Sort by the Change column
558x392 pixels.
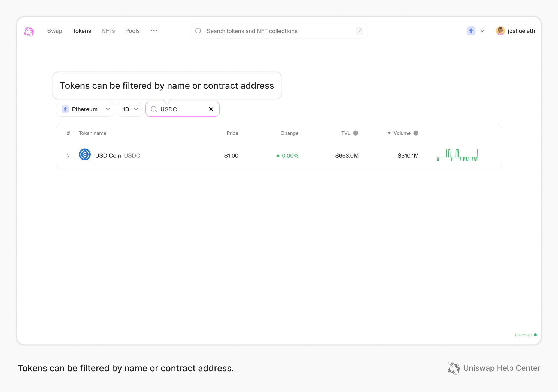tap(289, 133)
